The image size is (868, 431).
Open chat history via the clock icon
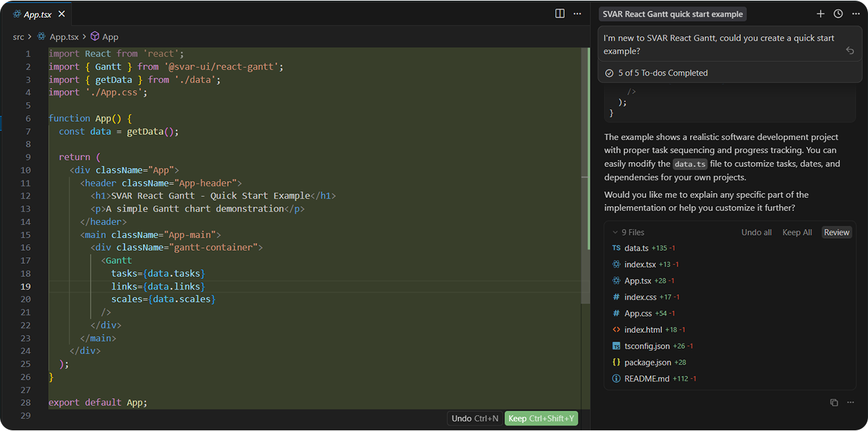[838, 13]
